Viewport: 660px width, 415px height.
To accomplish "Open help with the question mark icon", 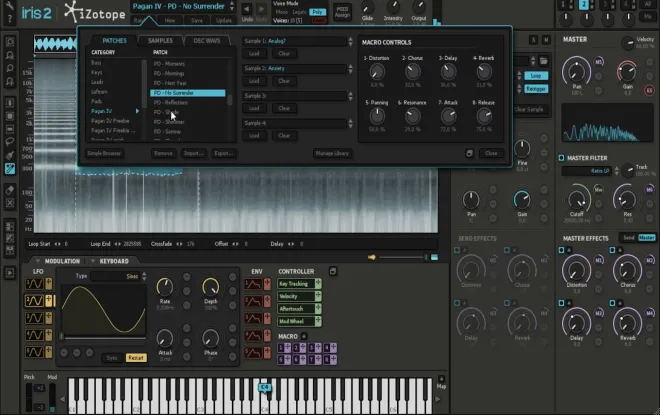I will (10, 19).
